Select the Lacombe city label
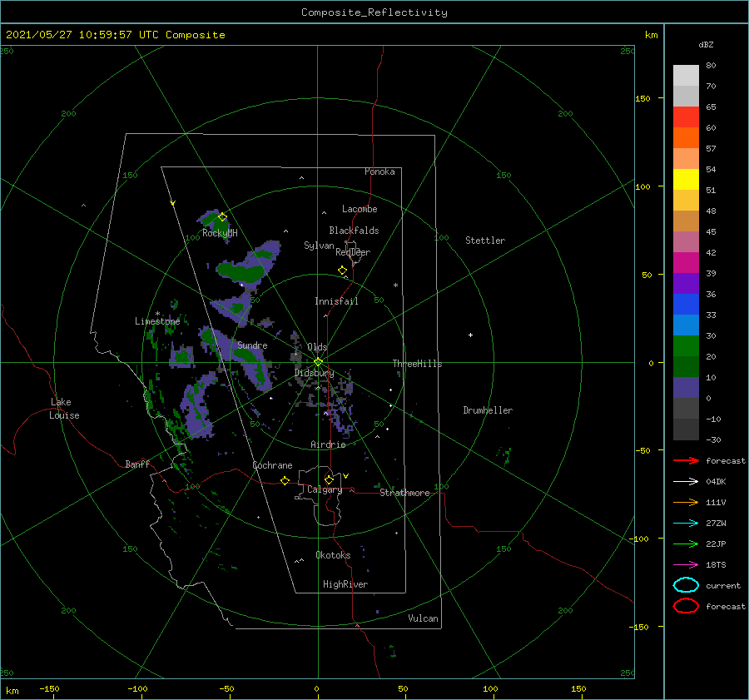 click(x=360, y=209)
